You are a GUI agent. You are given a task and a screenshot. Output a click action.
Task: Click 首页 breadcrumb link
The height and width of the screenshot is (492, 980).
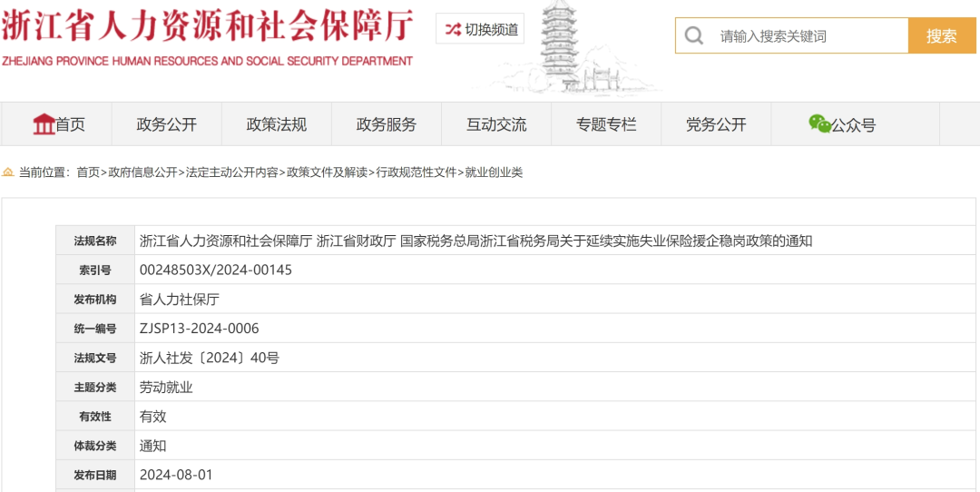click(x=88, y=172)
